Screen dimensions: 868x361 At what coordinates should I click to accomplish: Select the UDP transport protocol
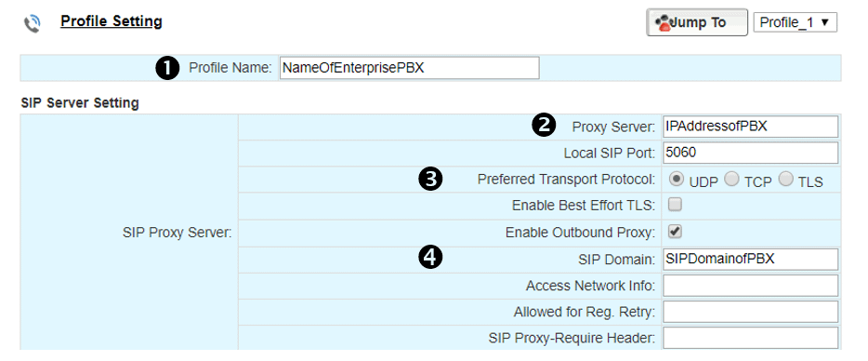676,180
